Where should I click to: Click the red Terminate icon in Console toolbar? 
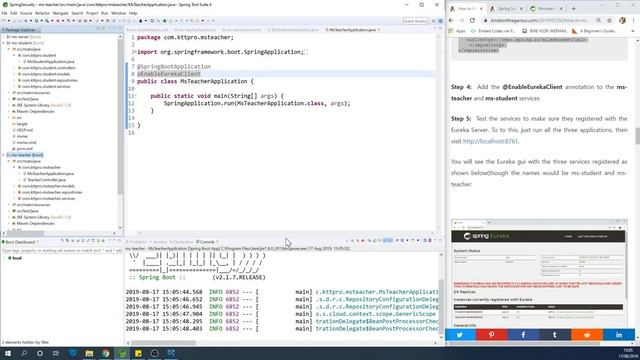pyautogui.click(x=362, y=241)
